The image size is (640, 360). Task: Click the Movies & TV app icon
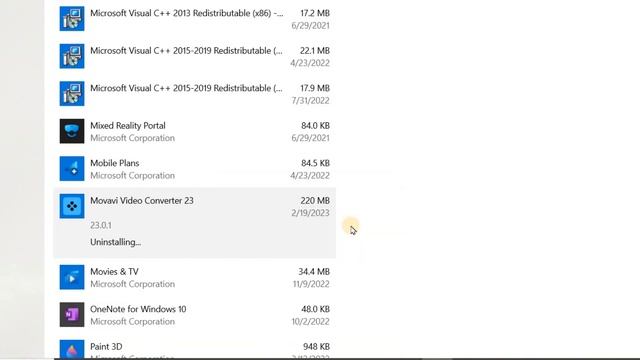coord(72,277)
